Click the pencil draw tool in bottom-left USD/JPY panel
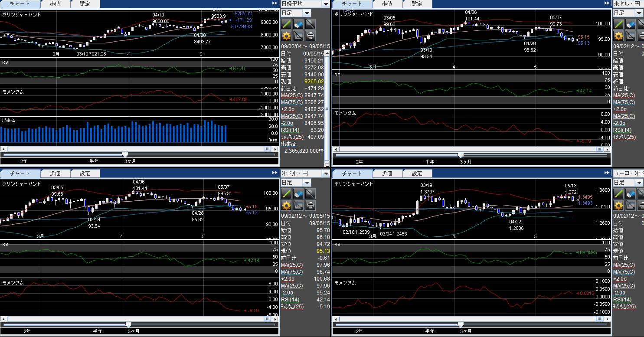This screenshot has height=337, width=644. click(x=286, y=194)
